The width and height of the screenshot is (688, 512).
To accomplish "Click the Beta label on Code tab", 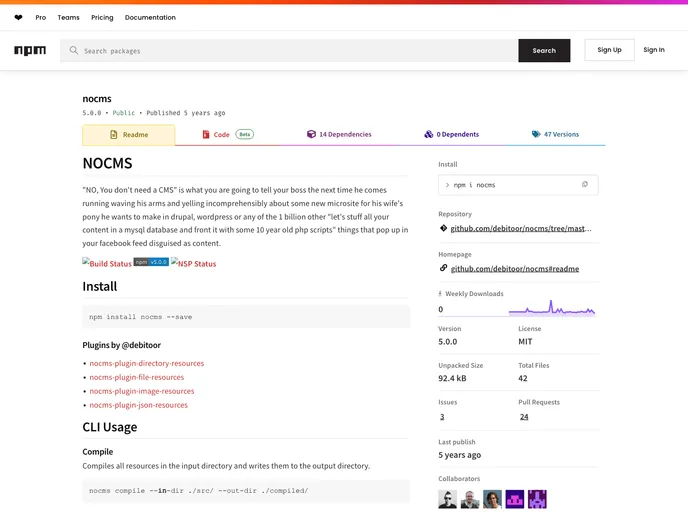I will pos(244,134).
